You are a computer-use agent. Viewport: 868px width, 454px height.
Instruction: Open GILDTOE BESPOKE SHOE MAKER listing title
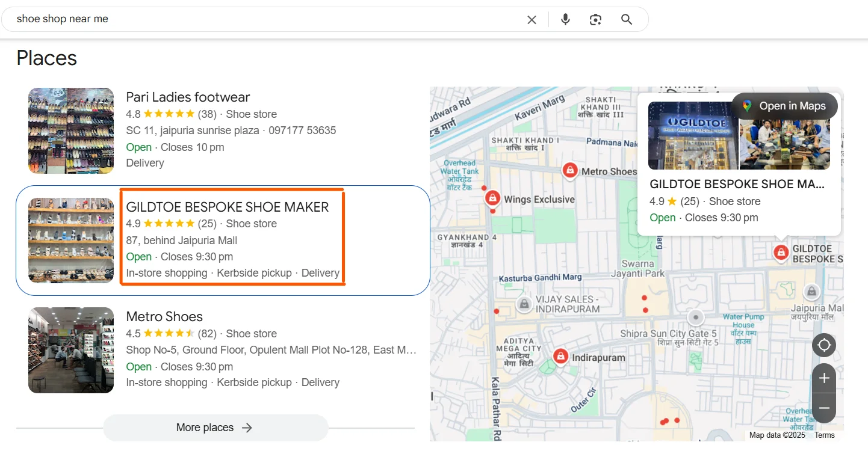point(228,207)
